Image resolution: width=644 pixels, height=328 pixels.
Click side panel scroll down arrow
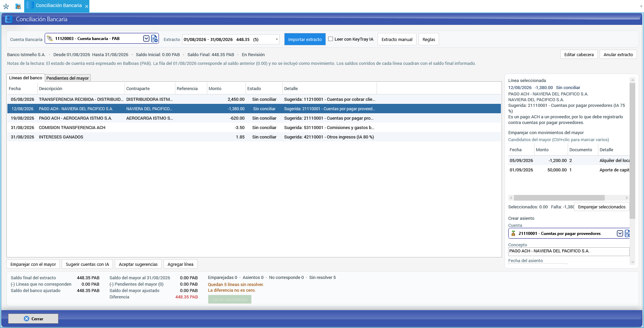click(x=633, y=262)
